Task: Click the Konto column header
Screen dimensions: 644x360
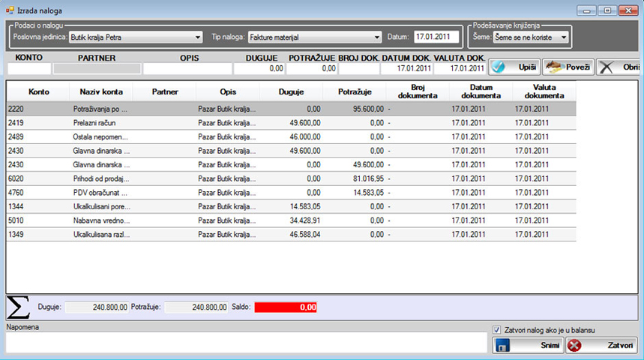Action: pos(38,91)
